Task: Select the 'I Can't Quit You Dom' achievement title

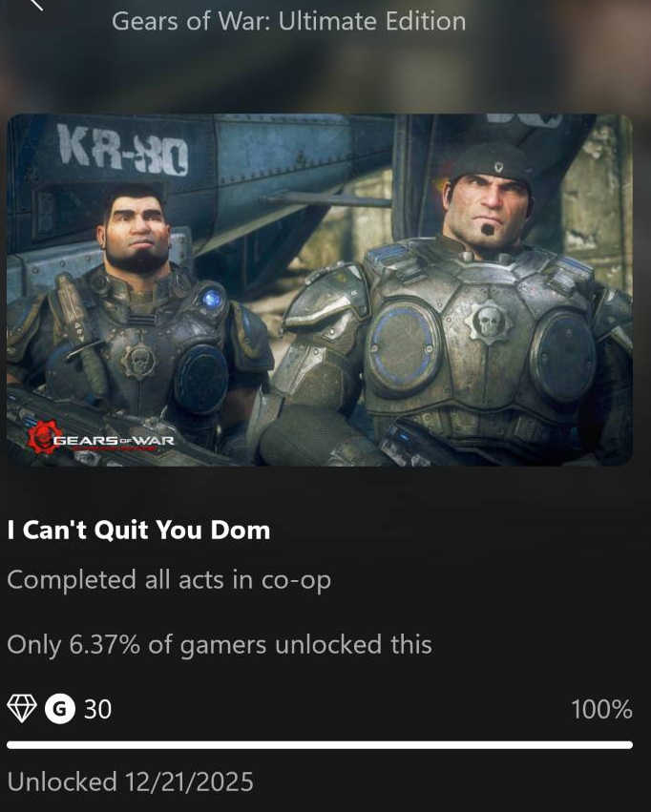Action: click(138, 531)
